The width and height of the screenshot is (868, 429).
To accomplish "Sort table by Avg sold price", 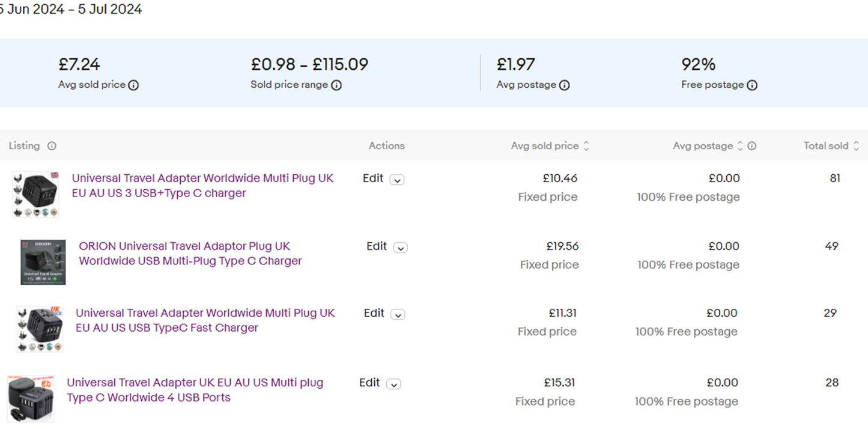I will click(x=586, y=146).
